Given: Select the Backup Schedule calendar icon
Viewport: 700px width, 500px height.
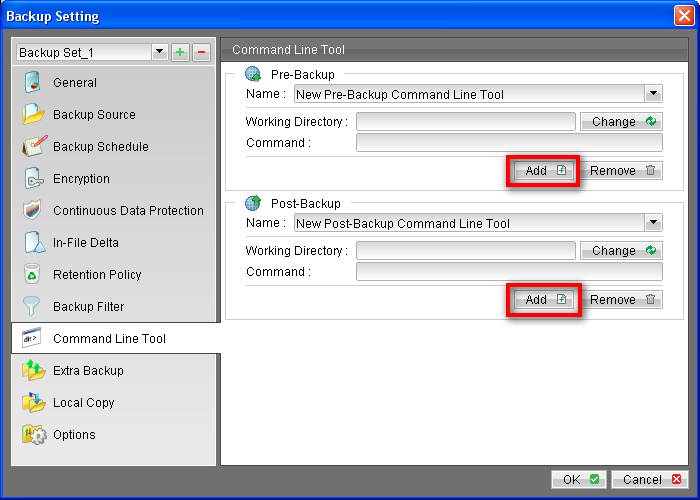Looking at the screenshot, I should click(x=33, y=147).
